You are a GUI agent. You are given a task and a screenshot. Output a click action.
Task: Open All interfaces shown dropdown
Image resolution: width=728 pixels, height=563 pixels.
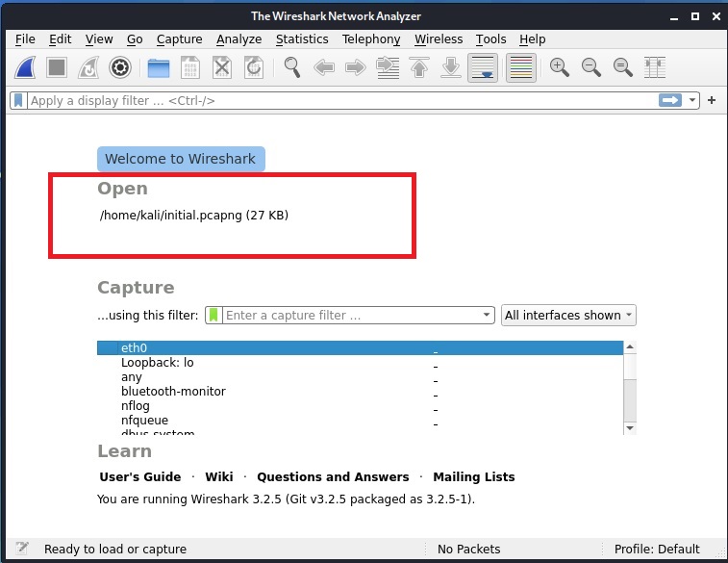568,316
